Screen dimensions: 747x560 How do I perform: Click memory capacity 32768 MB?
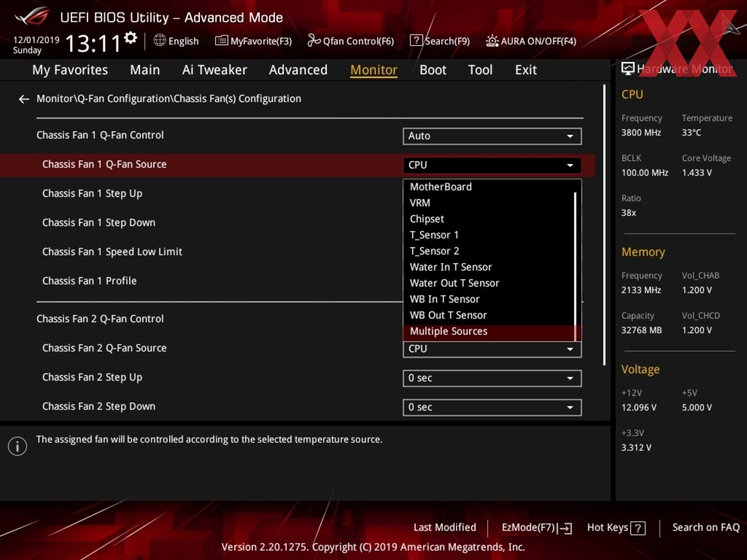[642, 331]
